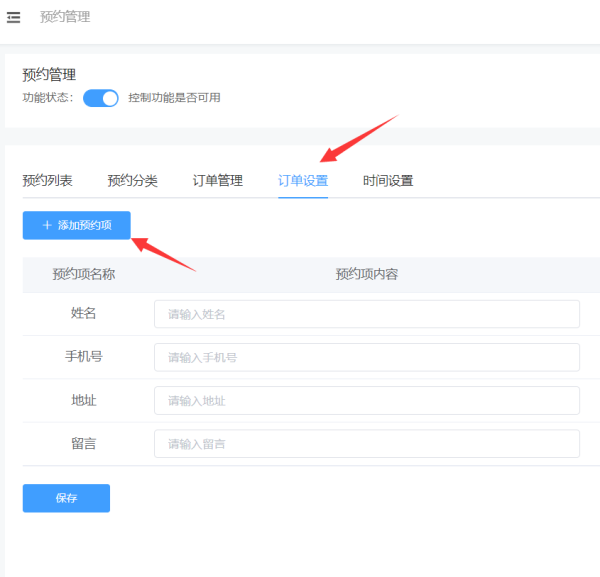Viewport: 600px width, 577px height.
Task: Click the 地址 row label
Action: (x=83, y=401)
